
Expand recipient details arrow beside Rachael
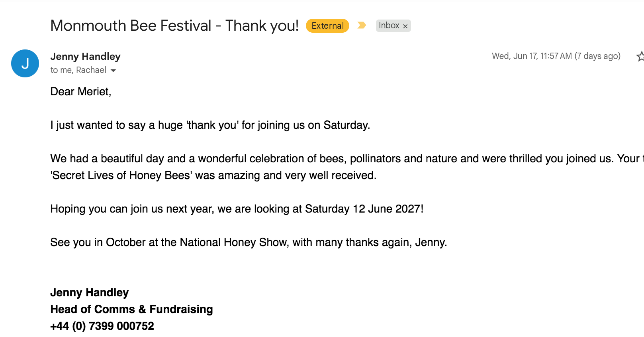point(114,71)
